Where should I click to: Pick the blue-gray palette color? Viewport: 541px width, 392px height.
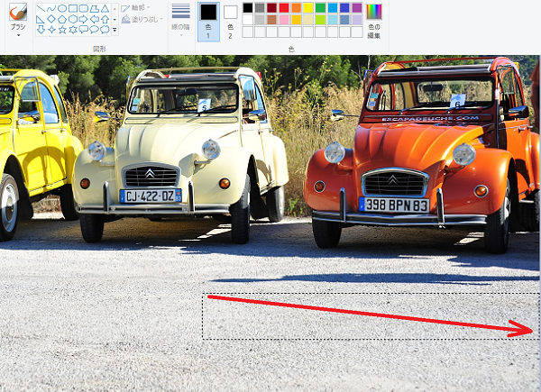tap(344, 20)
